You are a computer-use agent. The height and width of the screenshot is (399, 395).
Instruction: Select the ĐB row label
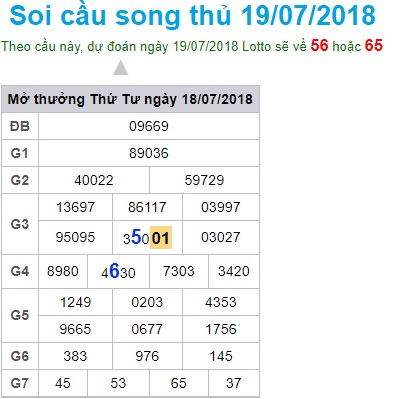[x=20, y=126]
